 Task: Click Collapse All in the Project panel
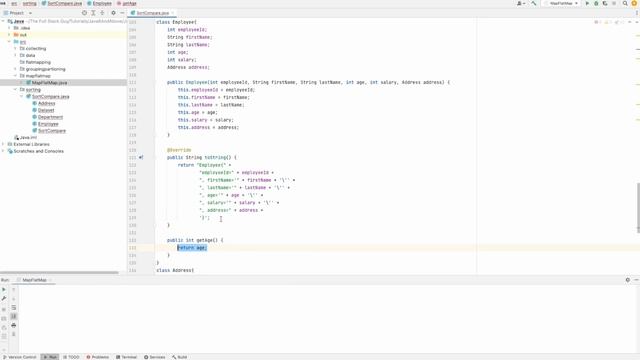102,13
